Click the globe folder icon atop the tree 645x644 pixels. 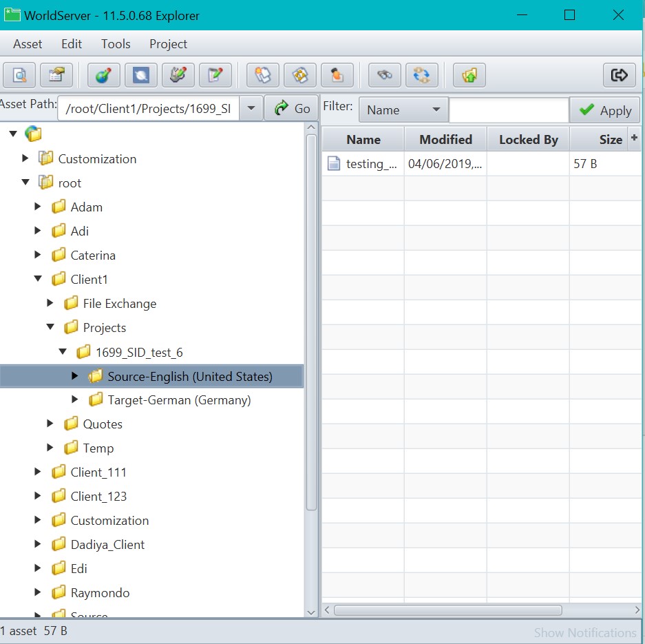point(33,134)
